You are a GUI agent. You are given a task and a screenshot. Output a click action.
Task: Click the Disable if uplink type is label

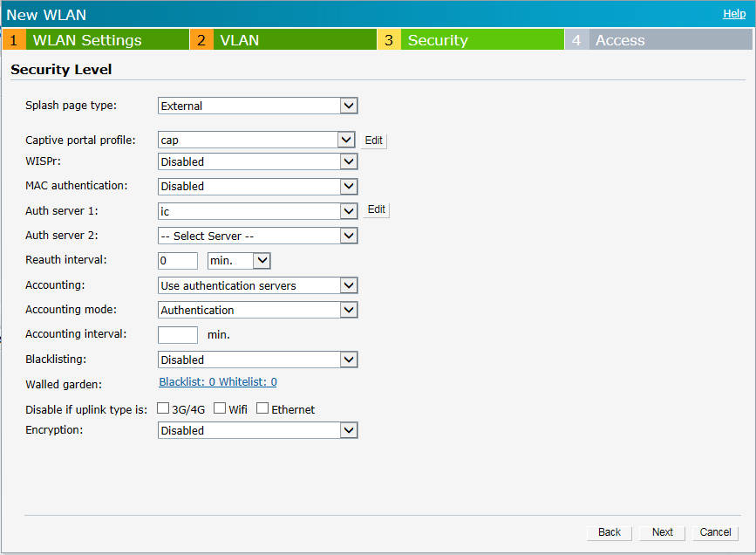click(x=86, y=410)
